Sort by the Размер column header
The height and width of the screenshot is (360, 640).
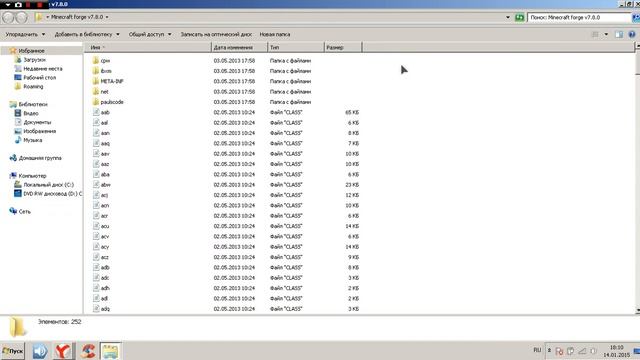[x=343, y=47]
